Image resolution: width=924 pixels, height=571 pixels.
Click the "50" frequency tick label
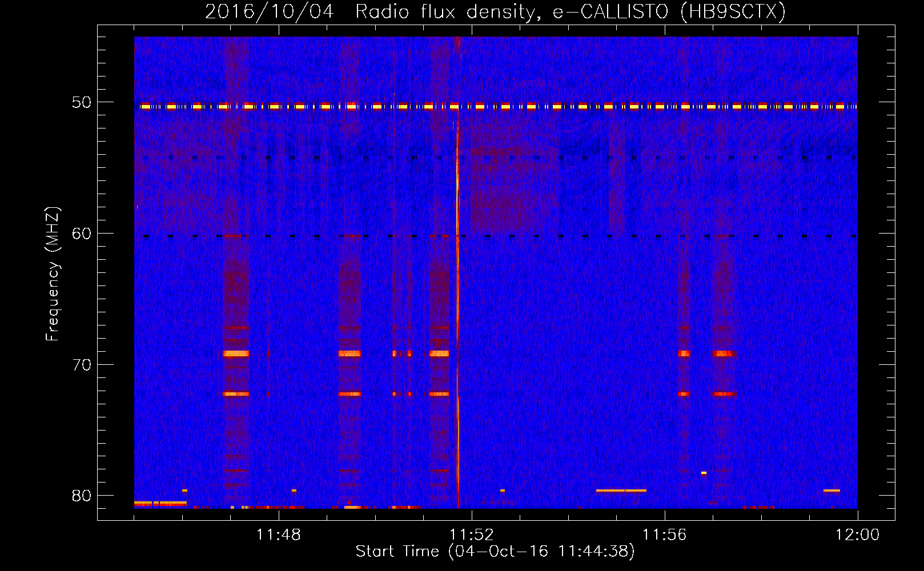82,103
